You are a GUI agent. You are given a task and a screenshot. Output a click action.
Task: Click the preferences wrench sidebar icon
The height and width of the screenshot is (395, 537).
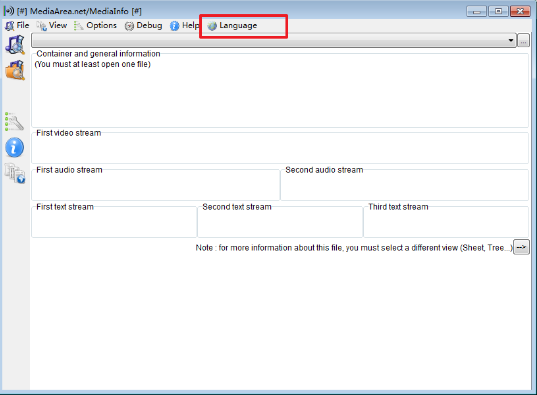point(14,122)
